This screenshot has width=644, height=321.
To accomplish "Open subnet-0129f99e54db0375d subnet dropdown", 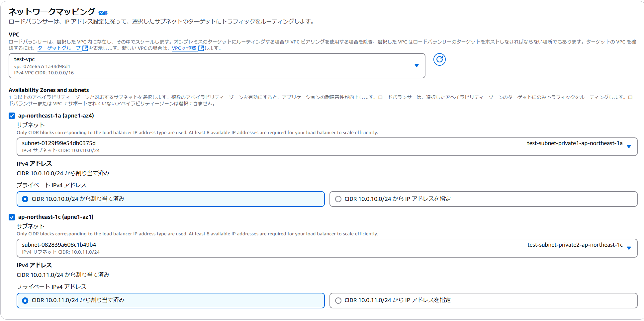I will (327, 147).
